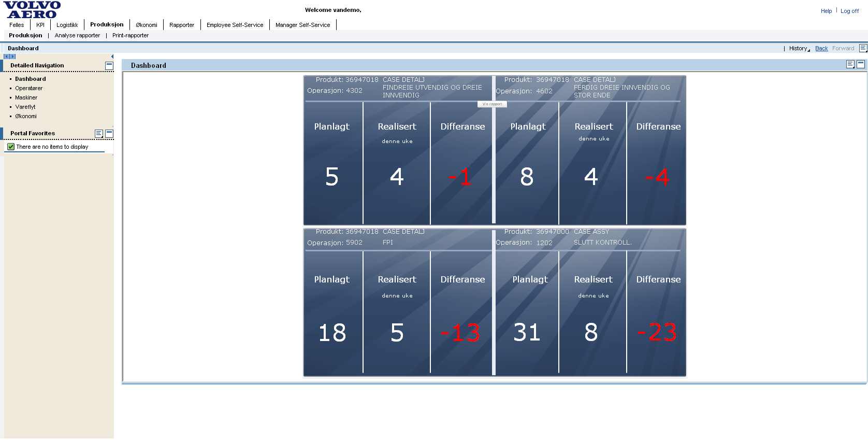This screenshot has height=440, width=868.
Task: Collapse the navigation panel with the left-pointing arrow
Action: [x=112, y=56]
